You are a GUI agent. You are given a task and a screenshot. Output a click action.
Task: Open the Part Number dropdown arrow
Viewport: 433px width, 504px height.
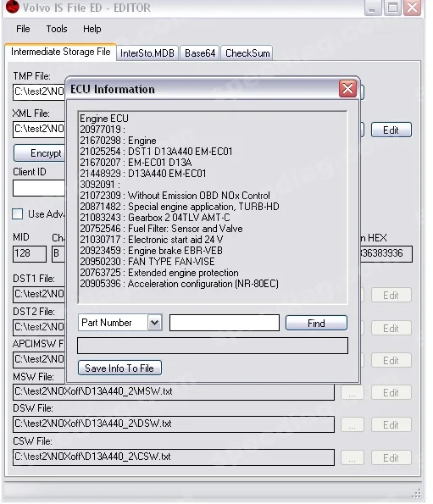pos(154,323)
